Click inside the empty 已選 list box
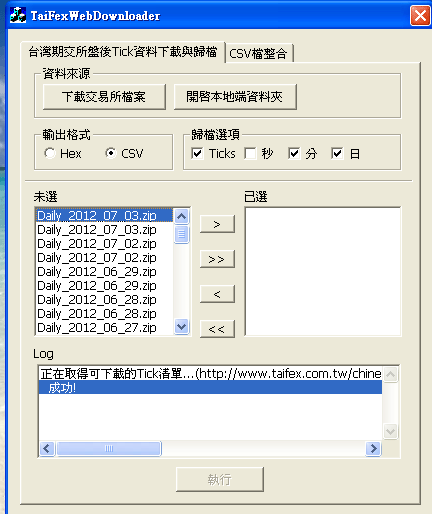432x514 pixels. 323,271
